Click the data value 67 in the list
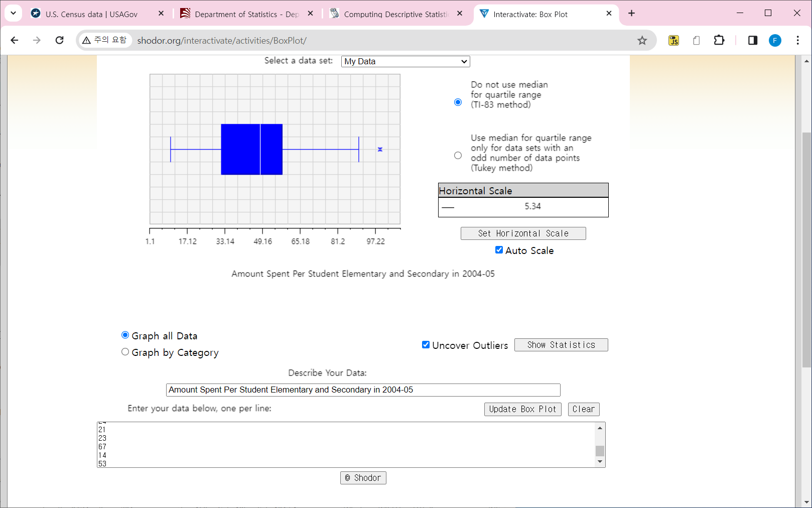812x508 pixels. point(102,447)
